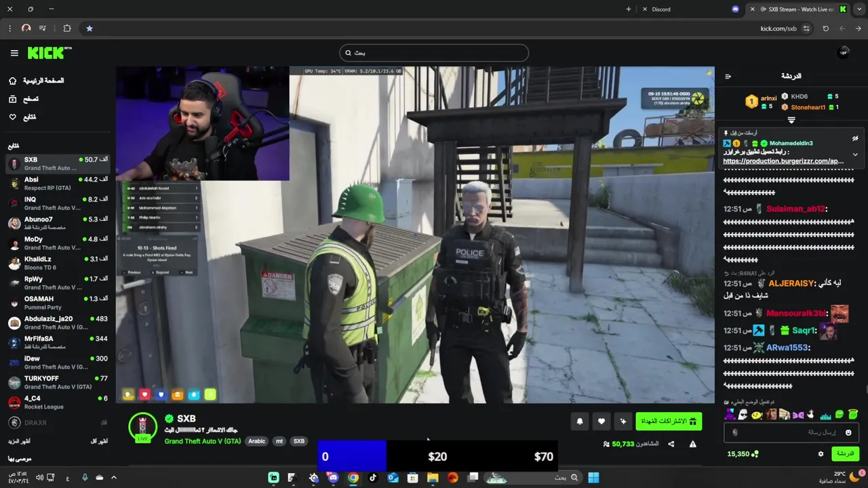Open the iDew channel in the sidebar
Image resolution: width=868 pixels, height=488 pixels.
[58, 362]
